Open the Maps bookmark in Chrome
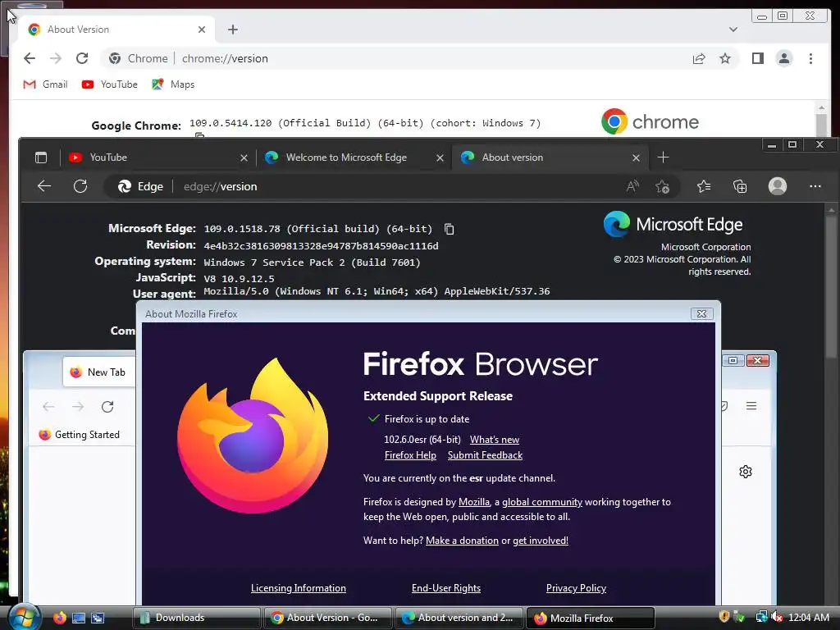840x630 pixels. pos(172,84)
